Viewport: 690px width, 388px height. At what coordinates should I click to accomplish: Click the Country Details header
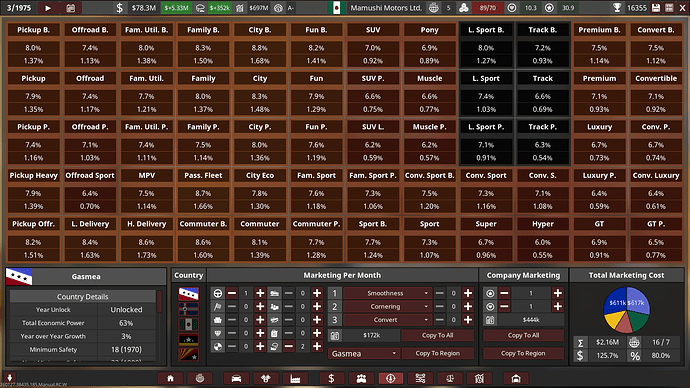82,296
